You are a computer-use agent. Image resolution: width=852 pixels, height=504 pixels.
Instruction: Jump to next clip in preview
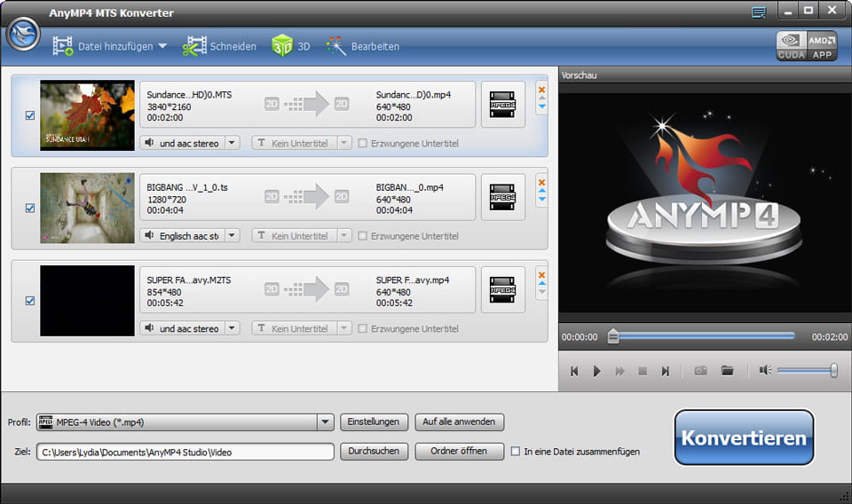[665, 371]
